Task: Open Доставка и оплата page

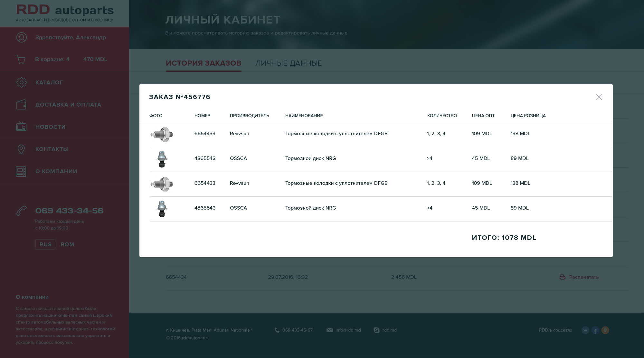Action: coord(68,105)
